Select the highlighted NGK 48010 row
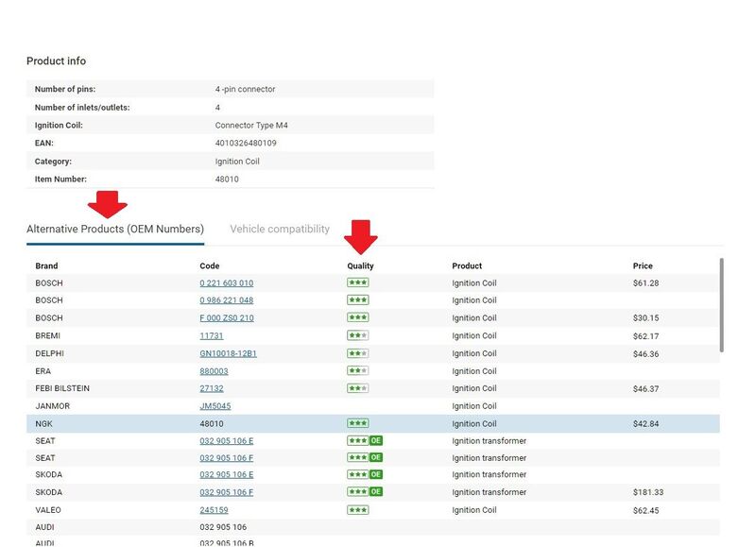 coord(373,423)
